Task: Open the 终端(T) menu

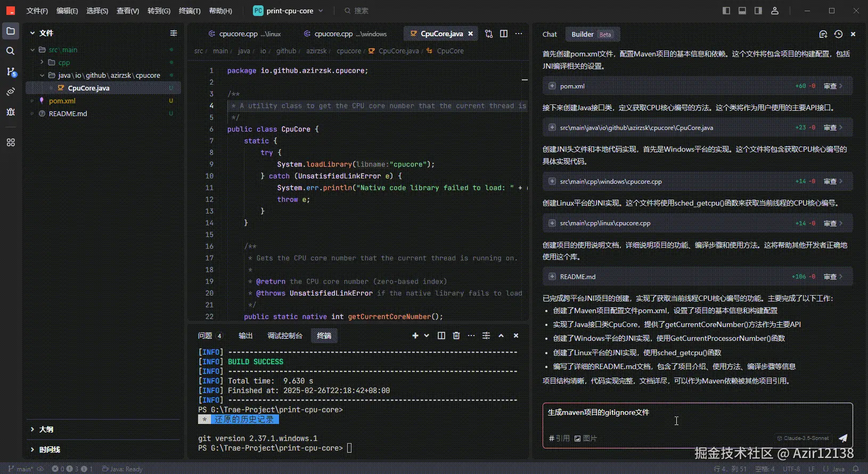Action: click(190, 11)
